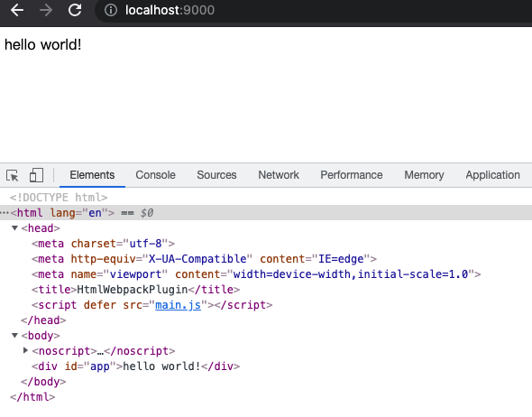
Task: Click the localhost:9000 address field
Action: pyautogui.click(x=170, y=10)
